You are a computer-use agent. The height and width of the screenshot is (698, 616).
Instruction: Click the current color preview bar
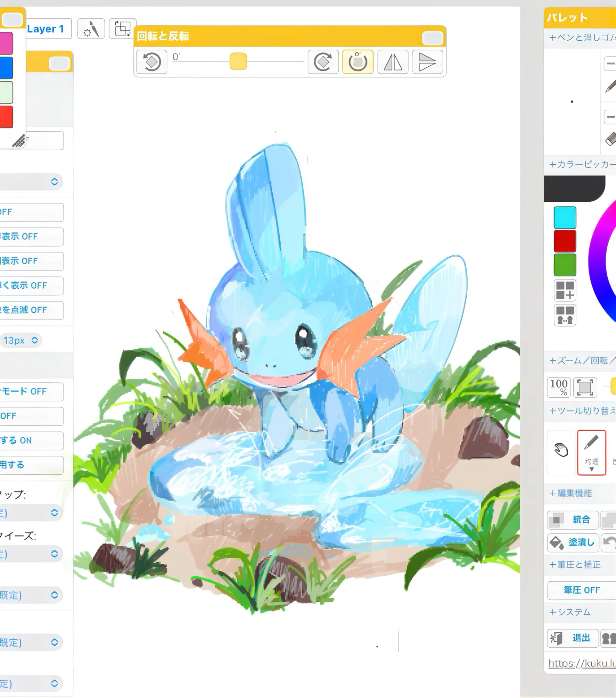575,189
